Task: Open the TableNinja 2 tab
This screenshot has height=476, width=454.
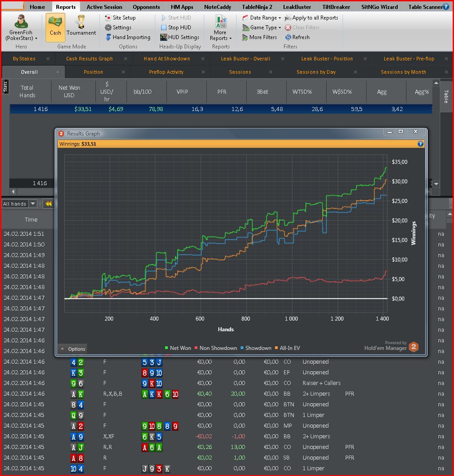Action: (257, 7)
